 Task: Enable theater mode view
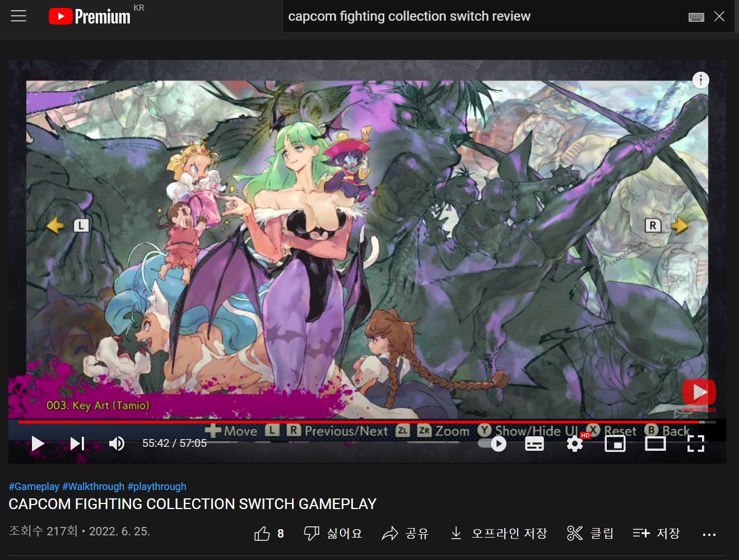[655, 444]
